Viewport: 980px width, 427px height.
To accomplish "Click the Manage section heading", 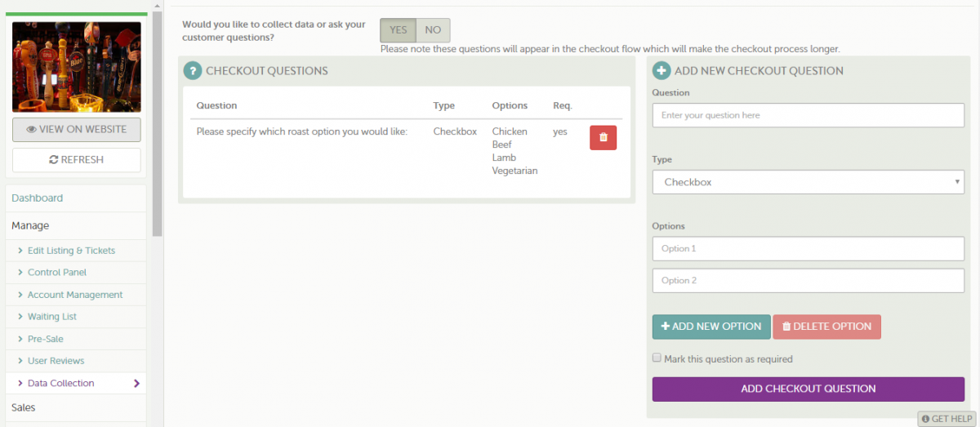I will tap(30, 225).
